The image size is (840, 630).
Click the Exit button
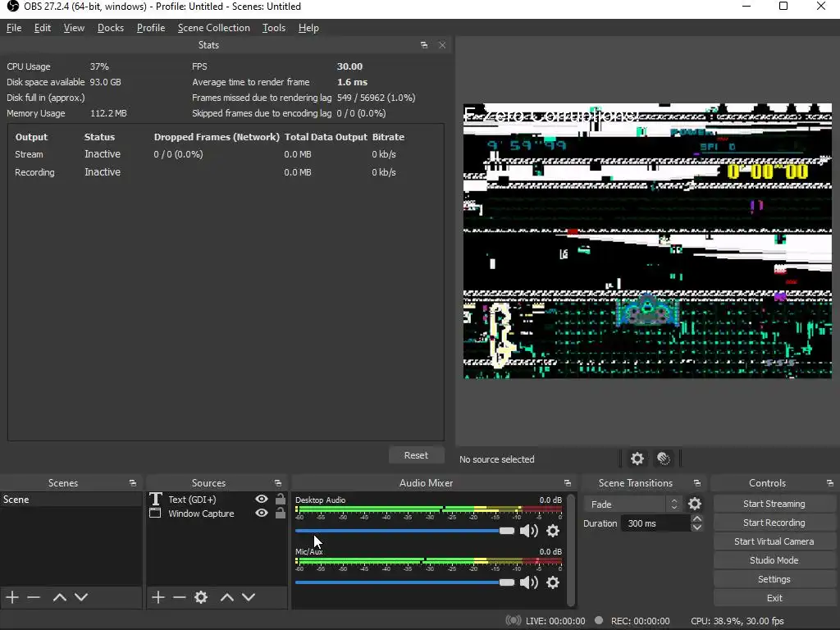tap(774, 598)
